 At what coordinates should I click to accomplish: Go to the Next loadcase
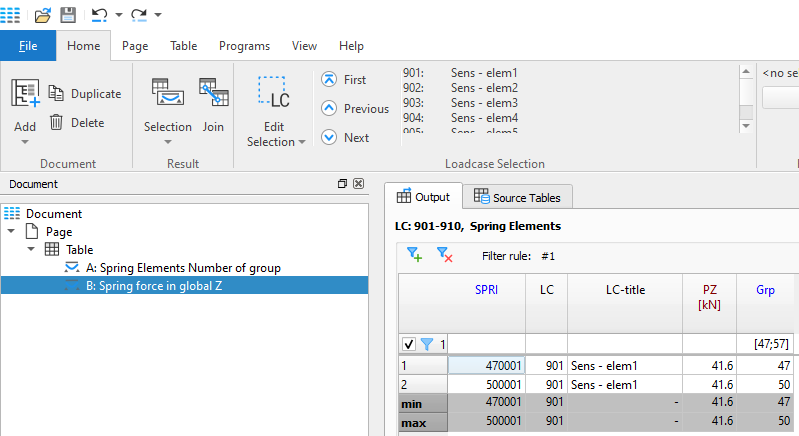tap(345, 138)
